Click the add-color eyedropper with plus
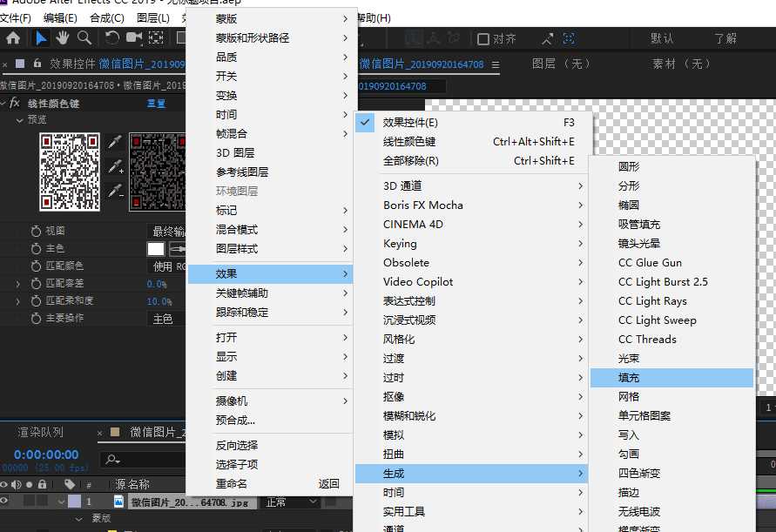 pos(116,166)
